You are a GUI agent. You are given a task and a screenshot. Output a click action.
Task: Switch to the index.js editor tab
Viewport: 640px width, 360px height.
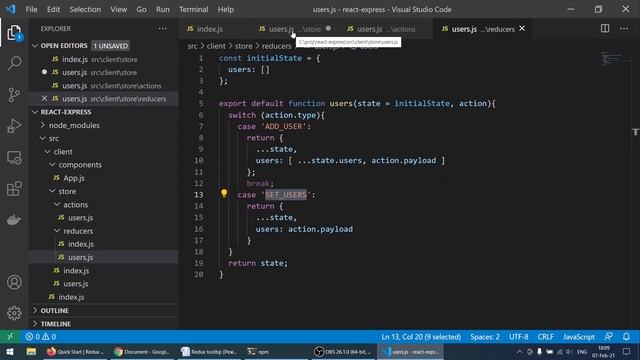(214, 29)
